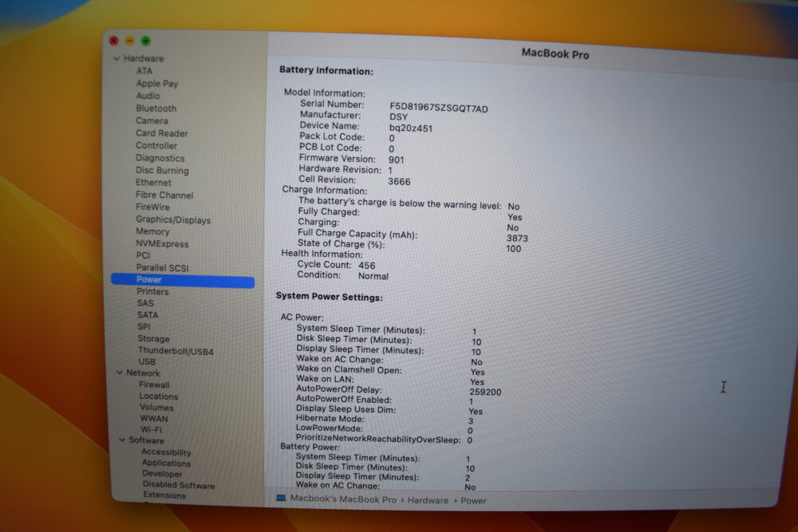
Task: Select Card Reader in the sidebar
Action: pos(161,133)
